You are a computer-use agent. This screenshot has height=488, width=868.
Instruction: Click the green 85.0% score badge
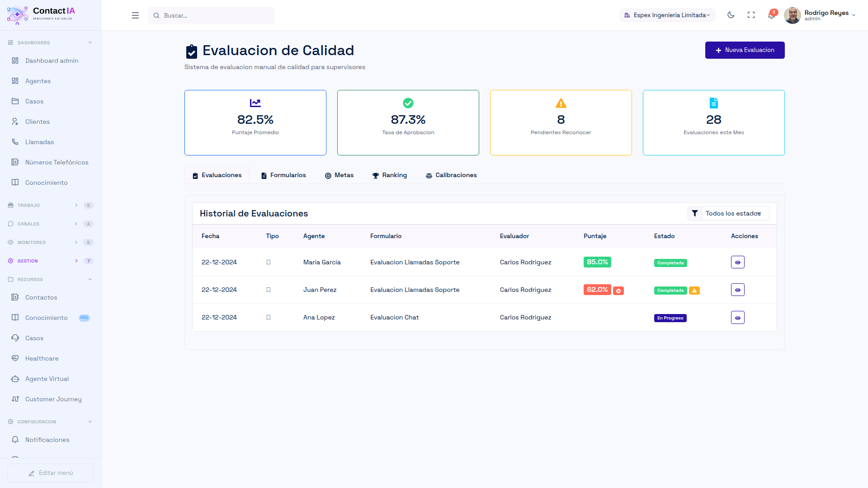click(x=597, y=262)
